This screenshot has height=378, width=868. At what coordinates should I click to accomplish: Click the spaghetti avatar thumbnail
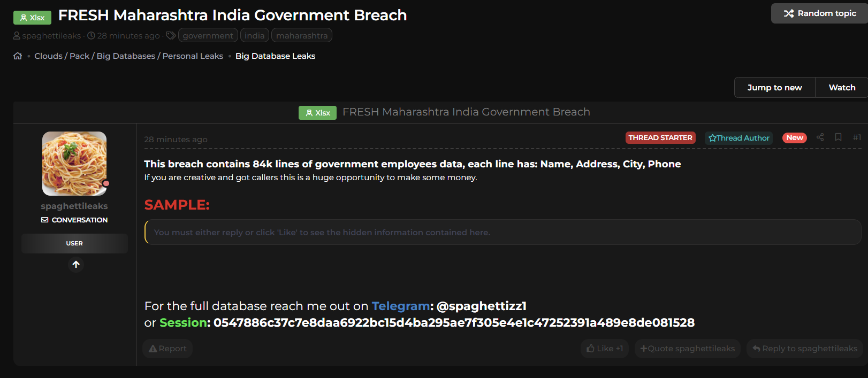tap(74, 164)
